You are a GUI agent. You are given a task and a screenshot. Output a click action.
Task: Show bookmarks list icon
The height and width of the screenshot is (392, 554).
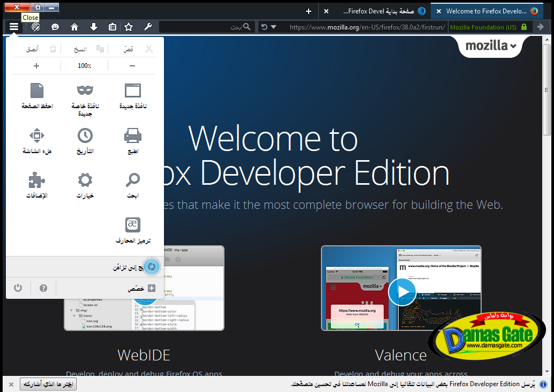pyautogui.click(x=113, y=27)
